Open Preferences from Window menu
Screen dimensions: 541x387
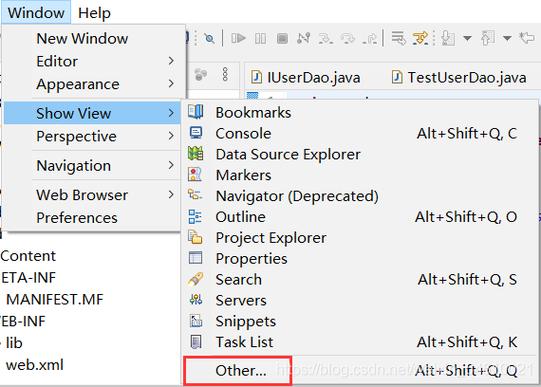(92, 218)
